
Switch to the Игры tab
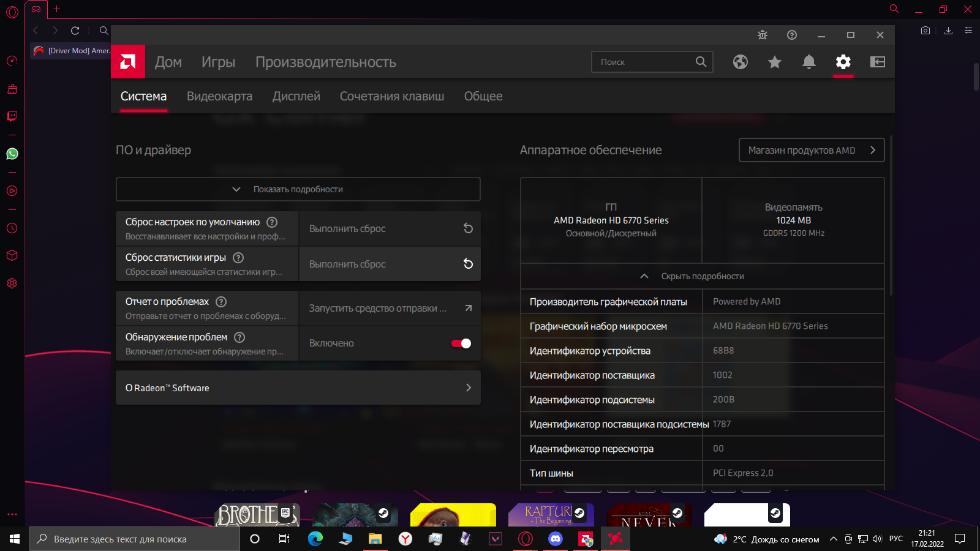click(x=219, y=62)
